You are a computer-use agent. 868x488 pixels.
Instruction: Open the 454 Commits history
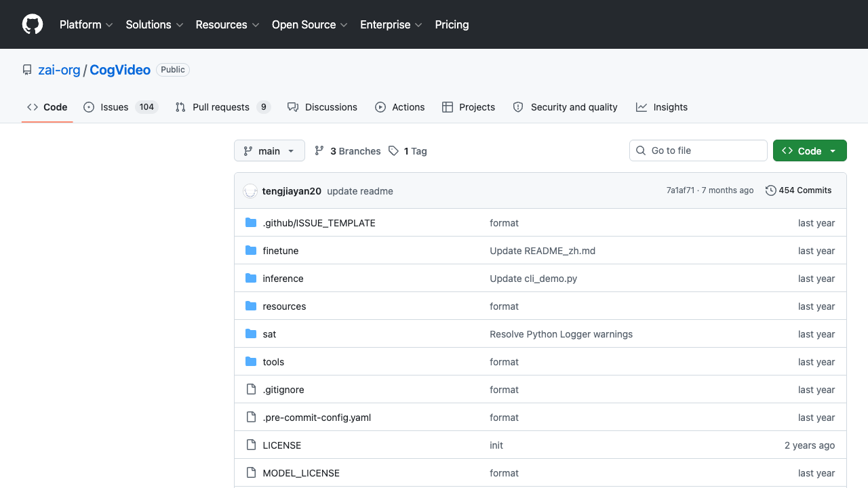point(798,190)
